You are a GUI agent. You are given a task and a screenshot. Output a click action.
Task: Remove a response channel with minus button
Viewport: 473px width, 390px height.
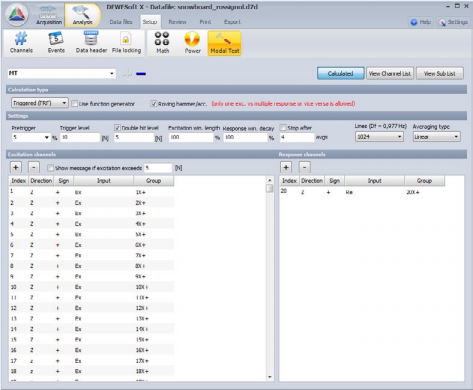[x=304, y=167]
